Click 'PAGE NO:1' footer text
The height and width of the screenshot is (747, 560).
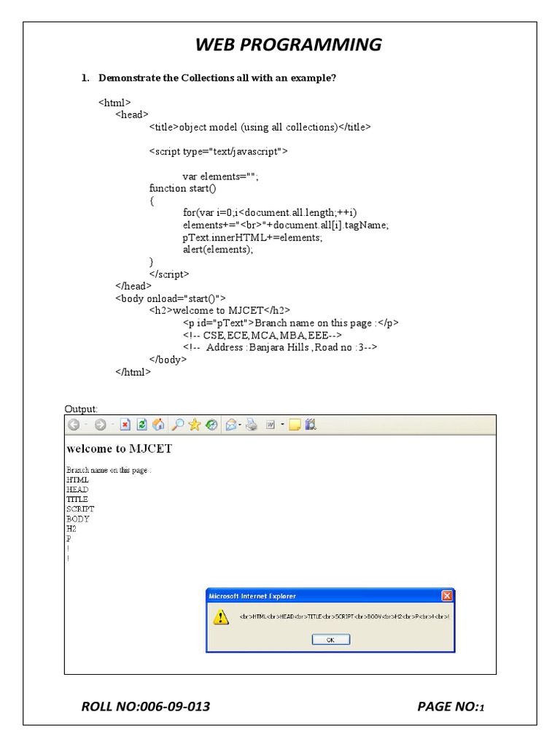pyautogui.click(x=451, y=706)
